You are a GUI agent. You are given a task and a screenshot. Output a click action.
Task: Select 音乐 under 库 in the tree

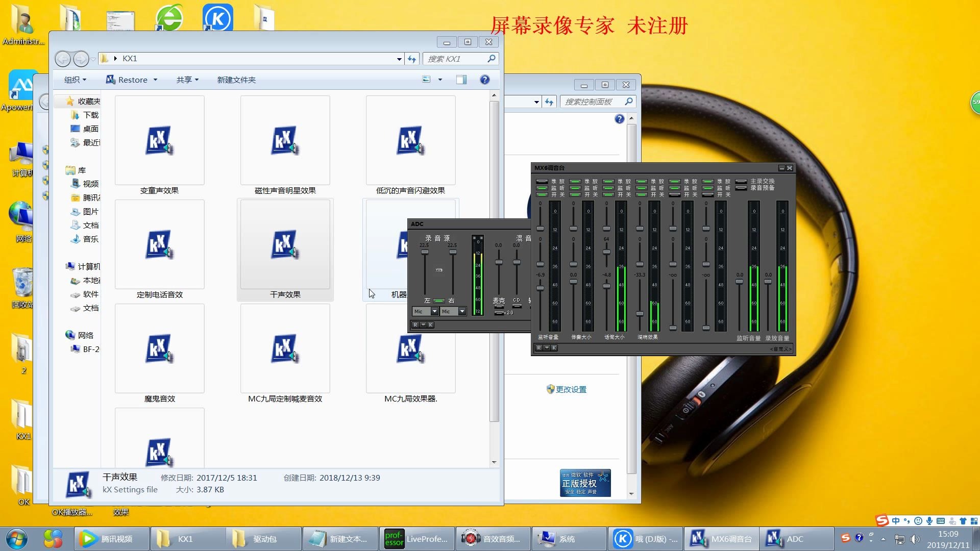(x=85, y=239)
